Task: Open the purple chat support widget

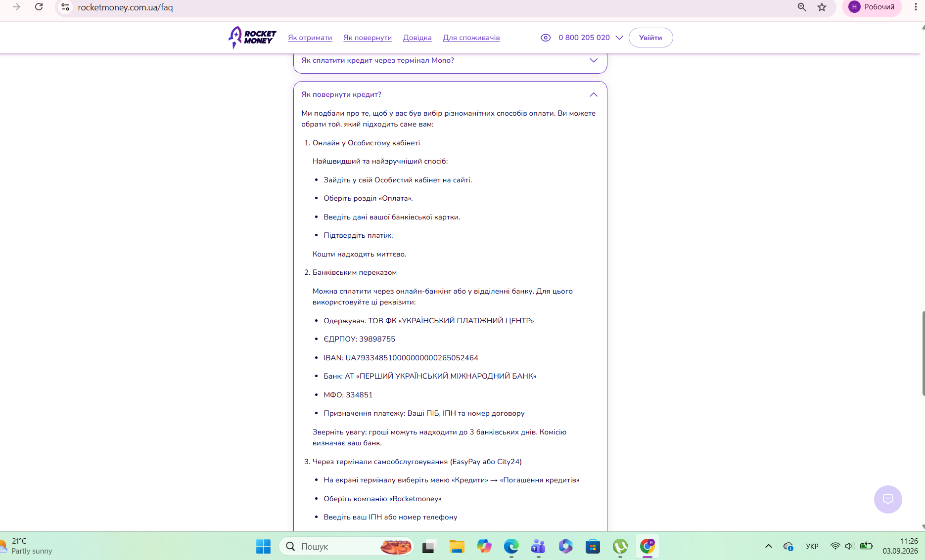Action: 888,499
